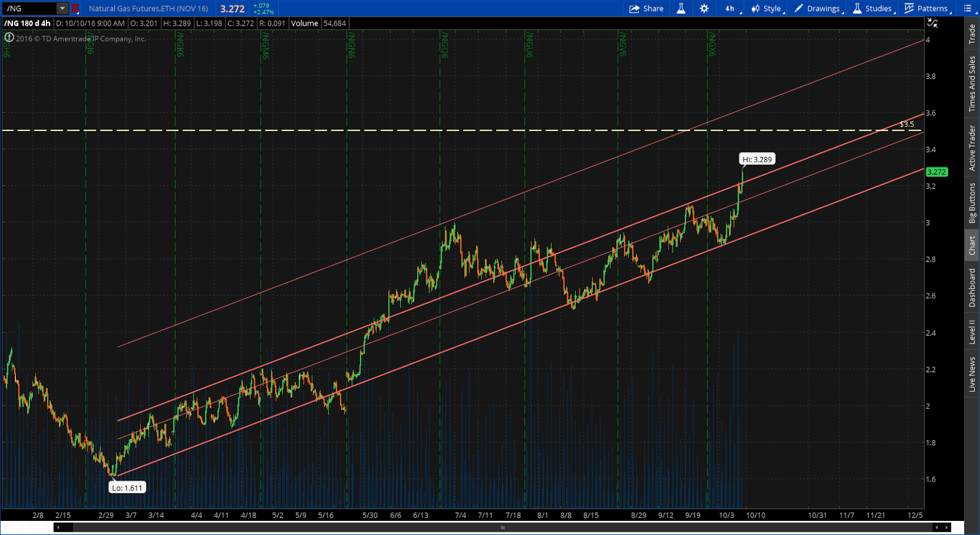Screen dimensions: 980x535
Task: Open the Times And Sales side tab
Action: point(972,84)
